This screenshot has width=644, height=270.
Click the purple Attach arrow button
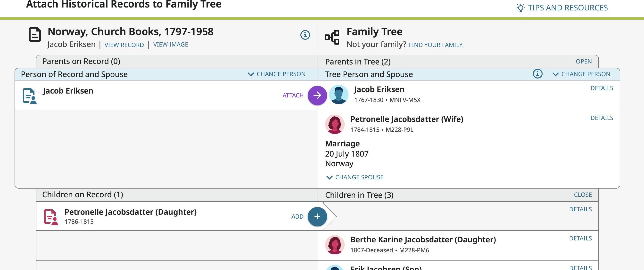317,95
